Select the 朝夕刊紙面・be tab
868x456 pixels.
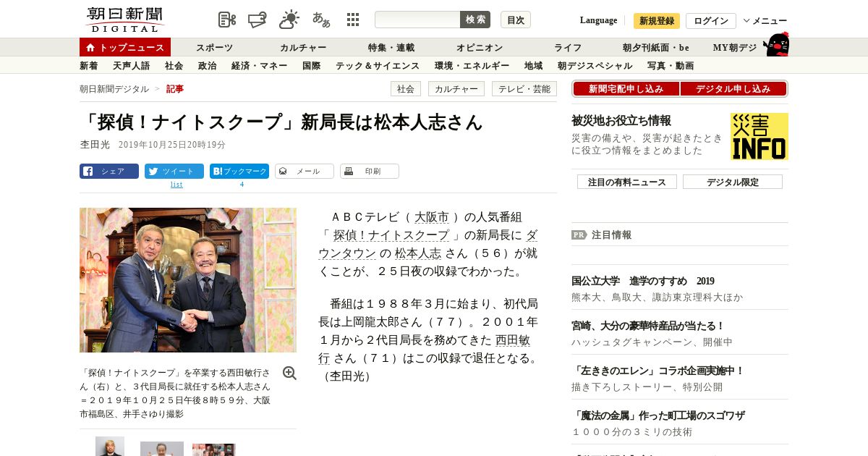tap(656, 48)
